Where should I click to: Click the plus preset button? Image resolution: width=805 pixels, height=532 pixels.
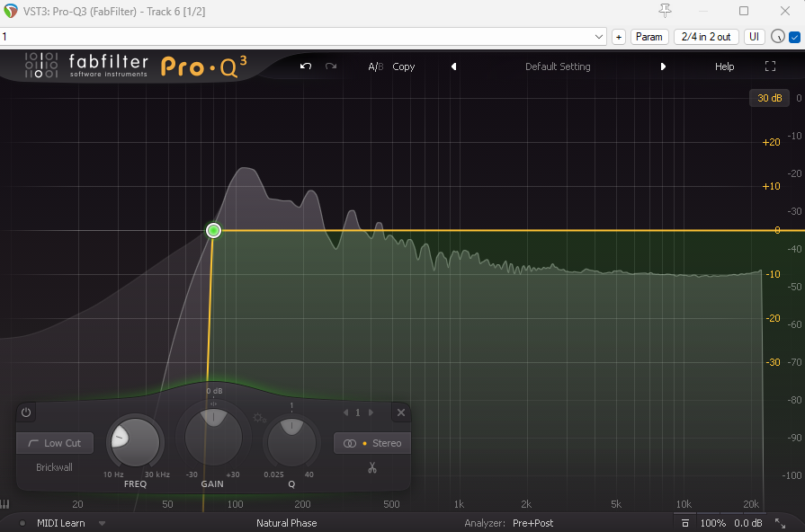point(619,37)
